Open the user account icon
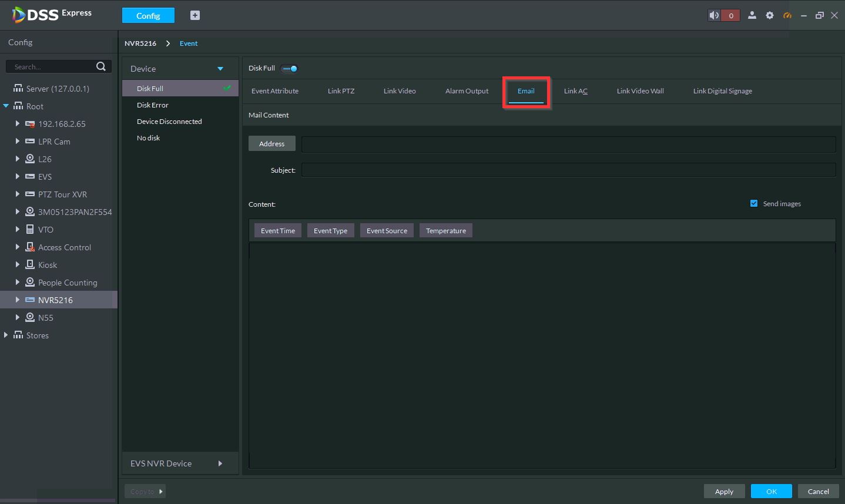This screenshot has height=504, width=845. tap(752, 15)
